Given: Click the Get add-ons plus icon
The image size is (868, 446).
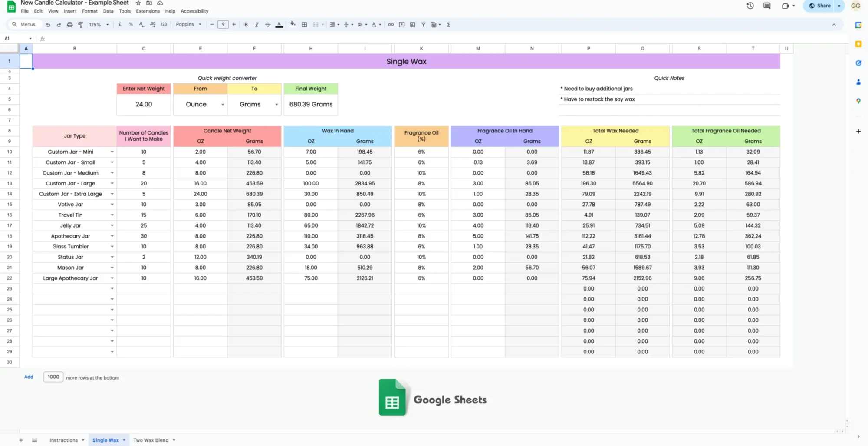Looking at the screenshot, I should [858, 131].
